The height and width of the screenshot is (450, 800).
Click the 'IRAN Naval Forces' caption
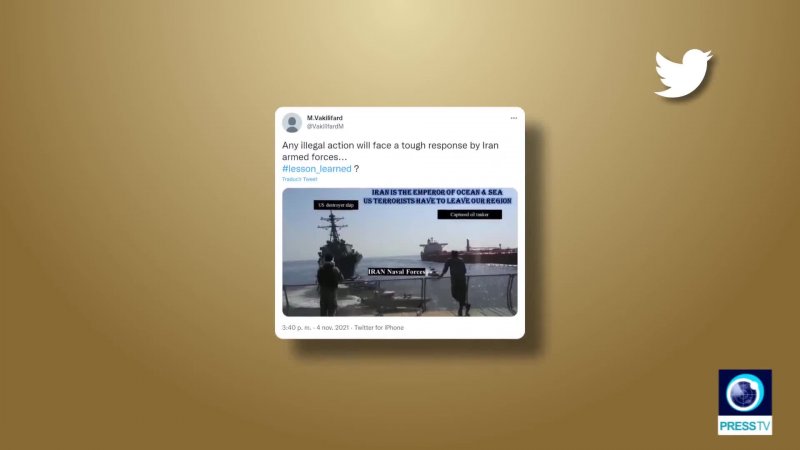pos(396,272)
